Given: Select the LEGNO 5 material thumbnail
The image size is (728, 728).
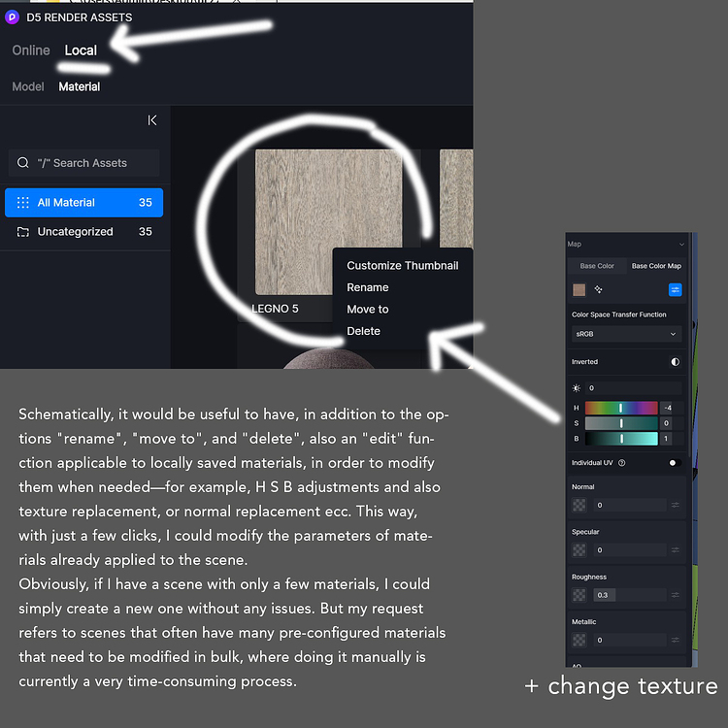Looking at the screenshot, I should click(329, 222).
